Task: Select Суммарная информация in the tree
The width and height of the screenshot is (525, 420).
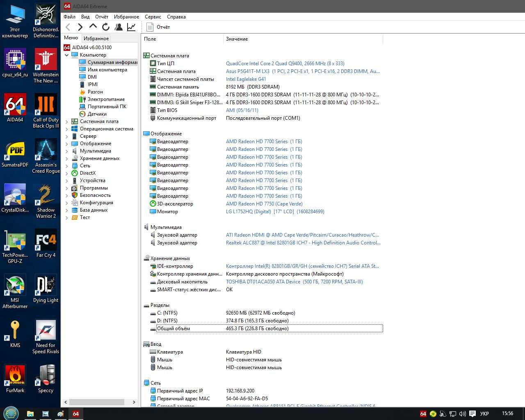Action: (108, 62)
